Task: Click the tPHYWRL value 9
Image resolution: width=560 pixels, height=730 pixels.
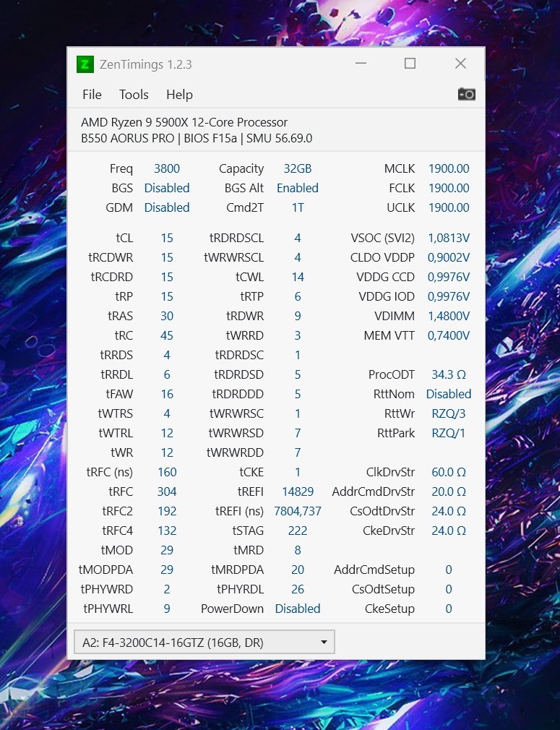Action: point(167,609)
